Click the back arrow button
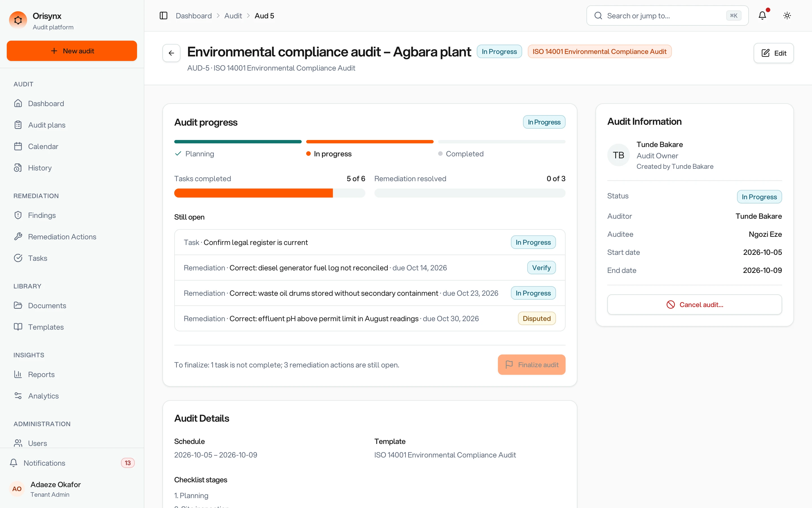This screenshot has width=812, height=508. 171,53
